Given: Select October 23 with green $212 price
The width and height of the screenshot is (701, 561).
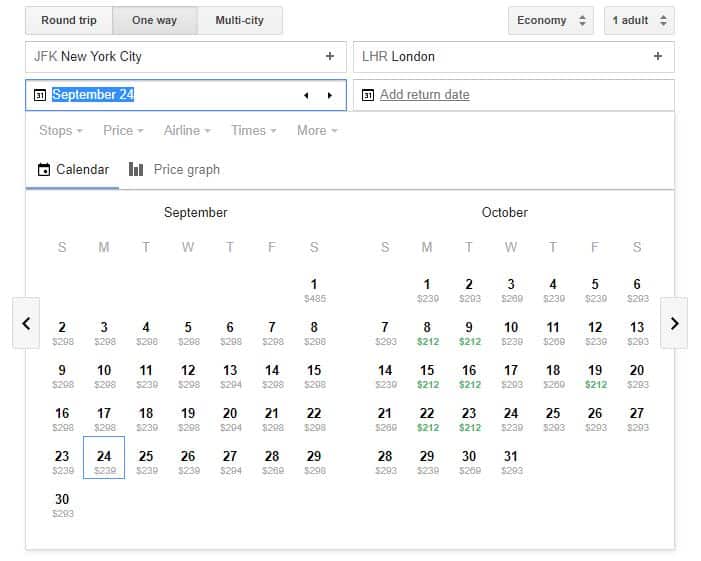Looking at the screenshot, I should [x=469, y=419].
